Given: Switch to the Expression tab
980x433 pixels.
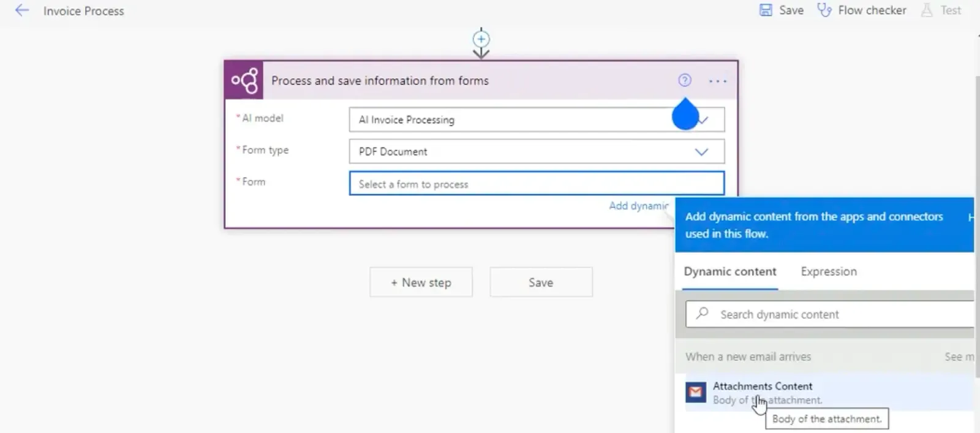Looking at the screenshot, I should click(x=828, y=271).
